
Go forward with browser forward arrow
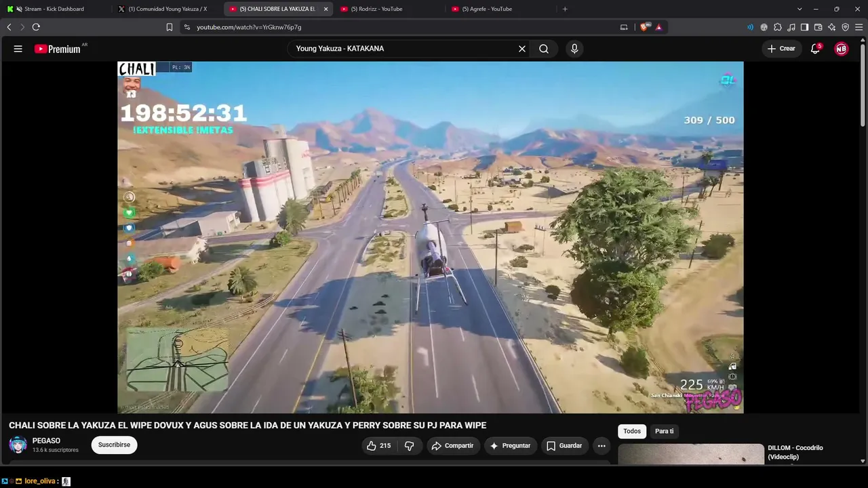coord(22,27)
